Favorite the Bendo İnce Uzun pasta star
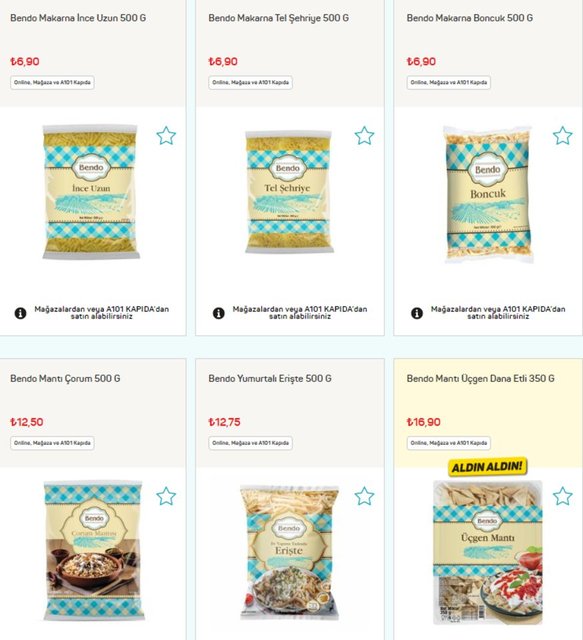 [x=166, y=136]
